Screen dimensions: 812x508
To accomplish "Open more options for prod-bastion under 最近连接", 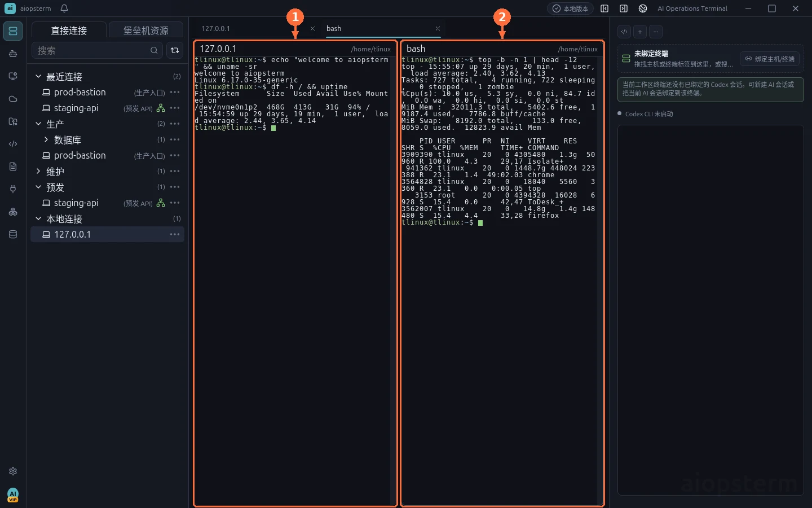I will point(175,92).
